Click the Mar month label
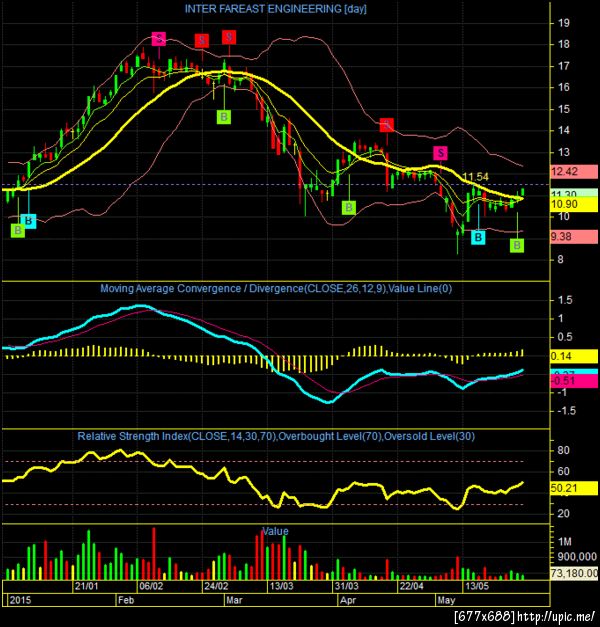The width and height of the screenshot is (600, 627). coord(234,600)
